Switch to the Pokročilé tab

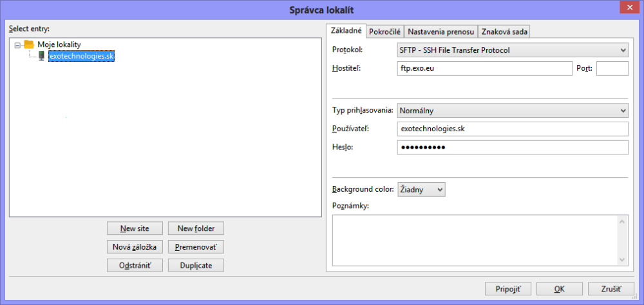[x=385, y=32]
